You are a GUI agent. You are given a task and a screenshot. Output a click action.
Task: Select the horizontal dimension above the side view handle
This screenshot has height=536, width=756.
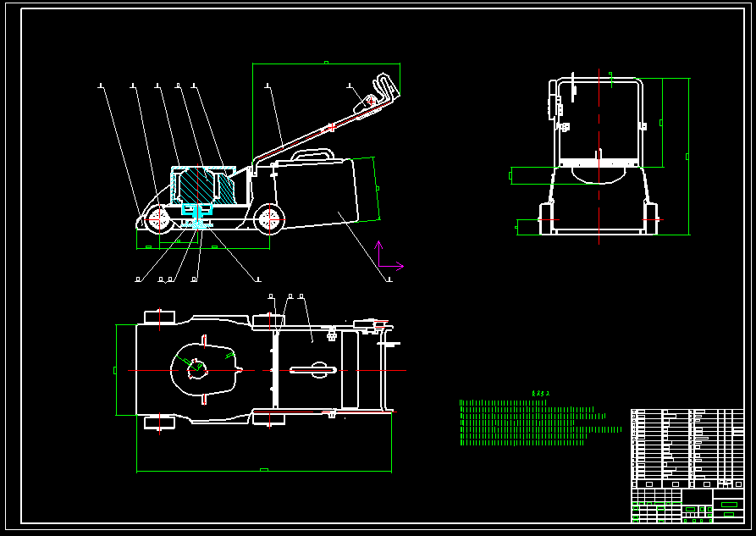(327, 64)
